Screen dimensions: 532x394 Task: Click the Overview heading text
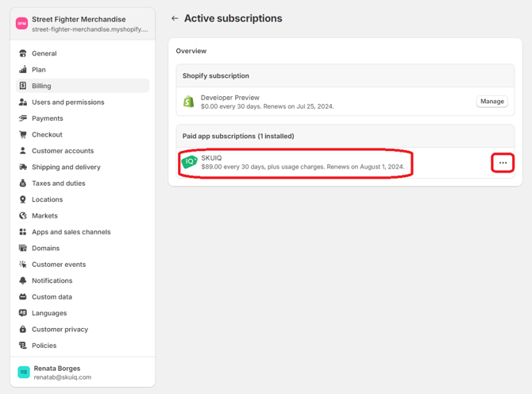tap(191, 51)
